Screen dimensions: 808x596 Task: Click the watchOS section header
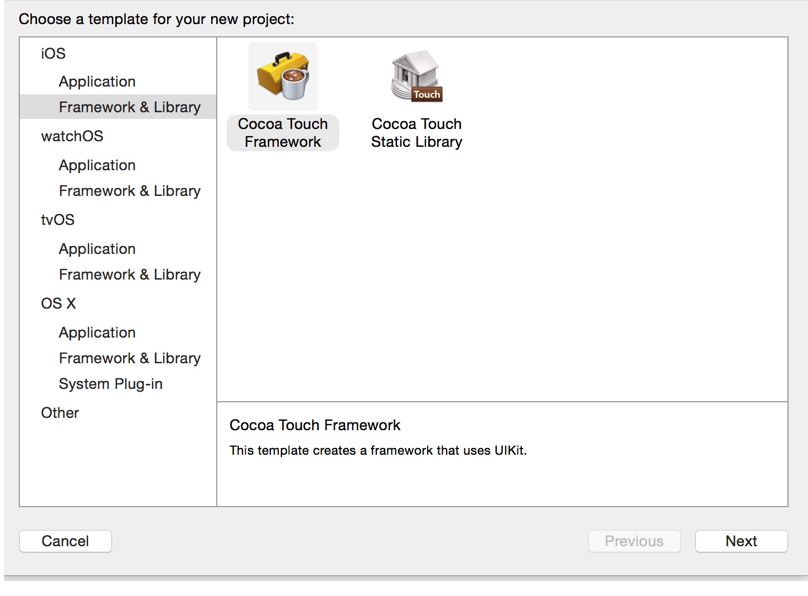[x=72, y=136]
